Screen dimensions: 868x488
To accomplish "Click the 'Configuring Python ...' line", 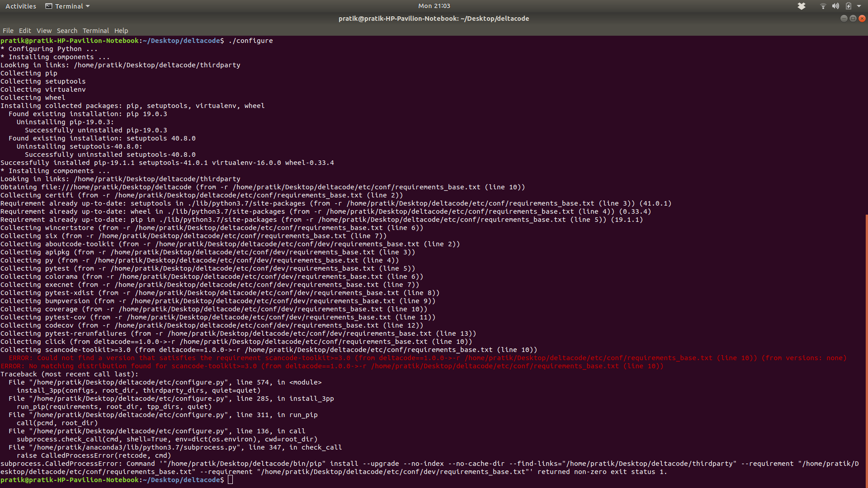I will coord(49,49).
